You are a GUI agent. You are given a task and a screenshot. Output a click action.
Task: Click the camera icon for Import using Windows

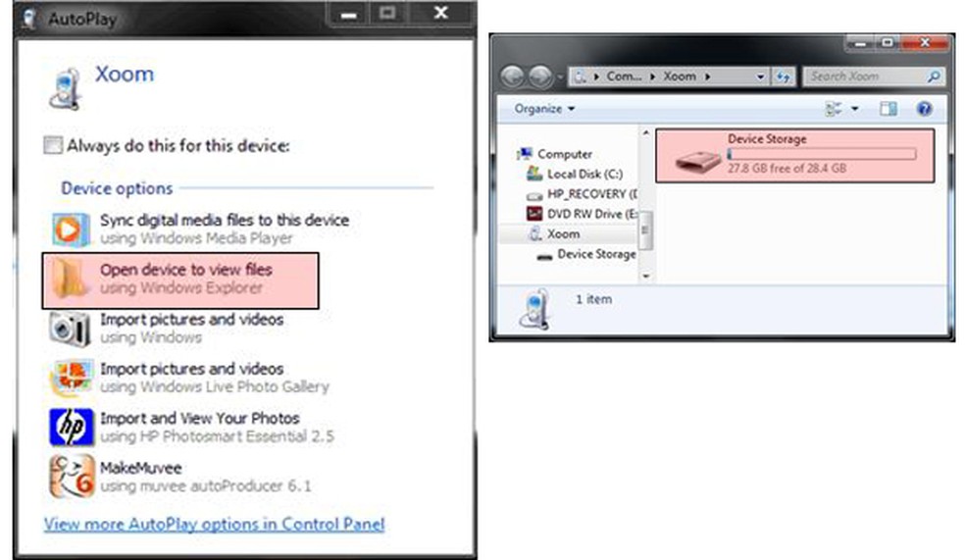pyautogui.click(x=70, y=329)
